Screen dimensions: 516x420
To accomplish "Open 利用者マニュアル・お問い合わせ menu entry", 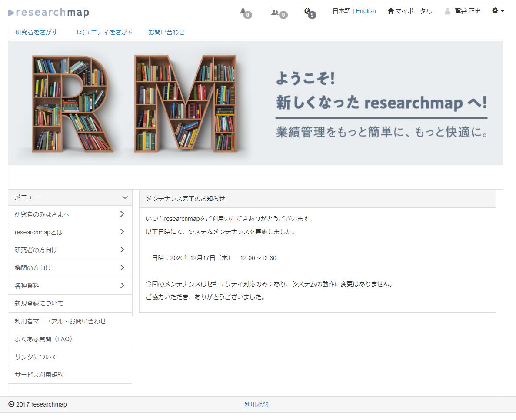I will (x=70, y=321).
